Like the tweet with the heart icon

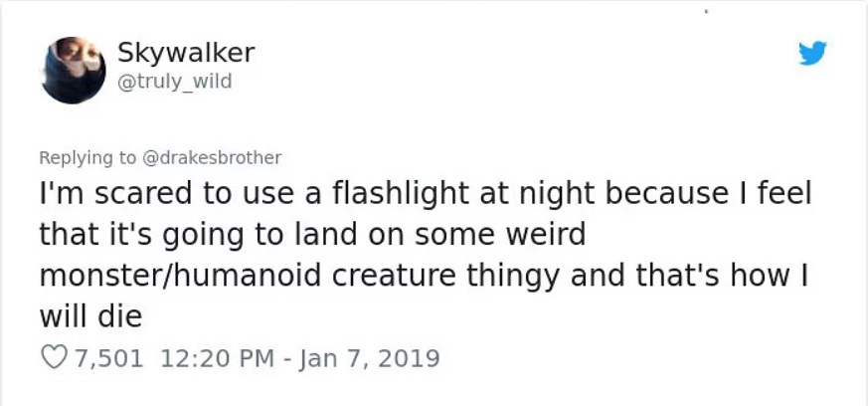pyautogui.click(x=54, y=357)
